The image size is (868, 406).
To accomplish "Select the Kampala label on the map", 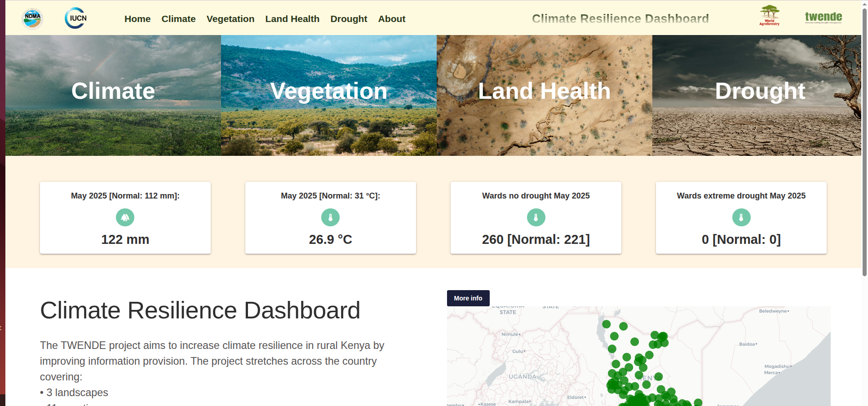I will pos(518,402).
